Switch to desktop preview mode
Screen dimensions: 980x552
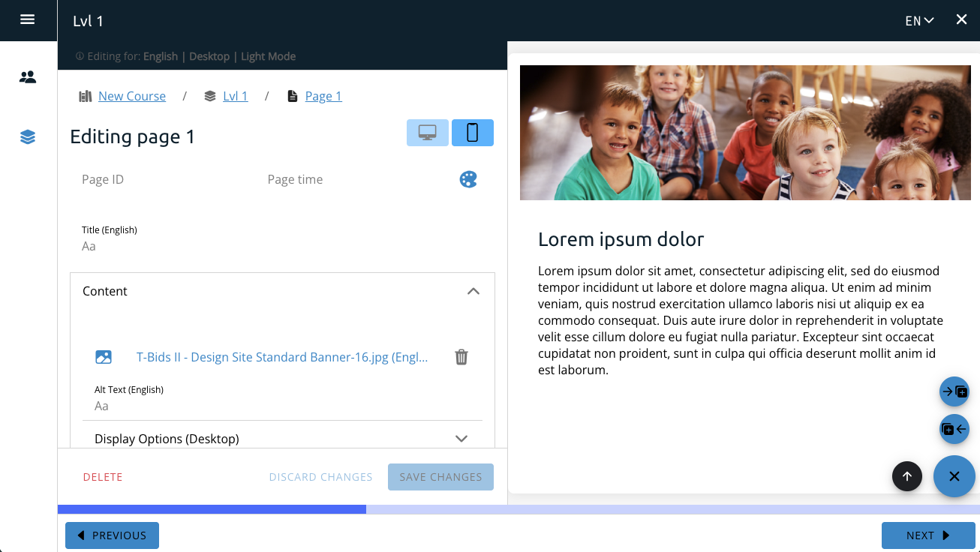coord(428,133)
